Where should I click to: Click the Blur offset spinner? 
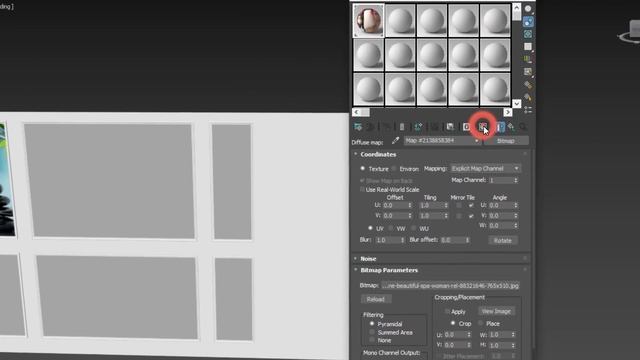[x=467, y=240]
